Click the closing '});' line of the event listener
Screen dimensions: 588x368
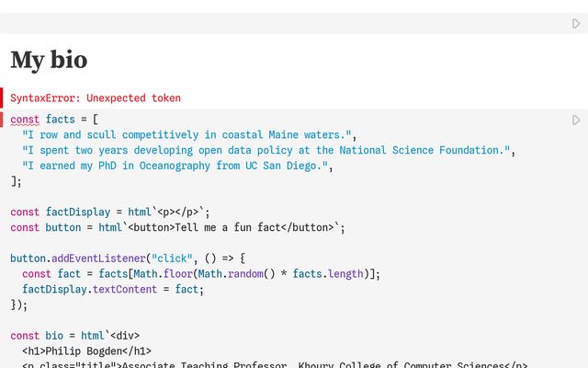[19, 305]
